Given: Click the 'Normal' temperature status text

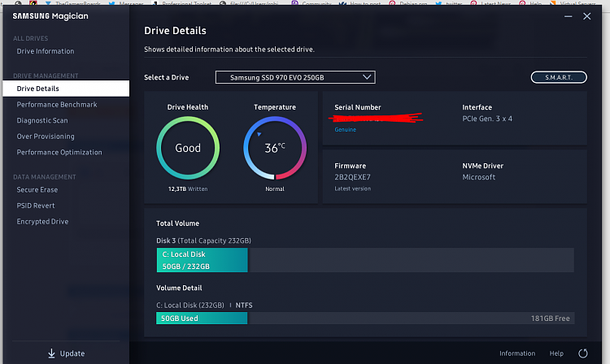Looking at the screenshot, I should 275,189.
